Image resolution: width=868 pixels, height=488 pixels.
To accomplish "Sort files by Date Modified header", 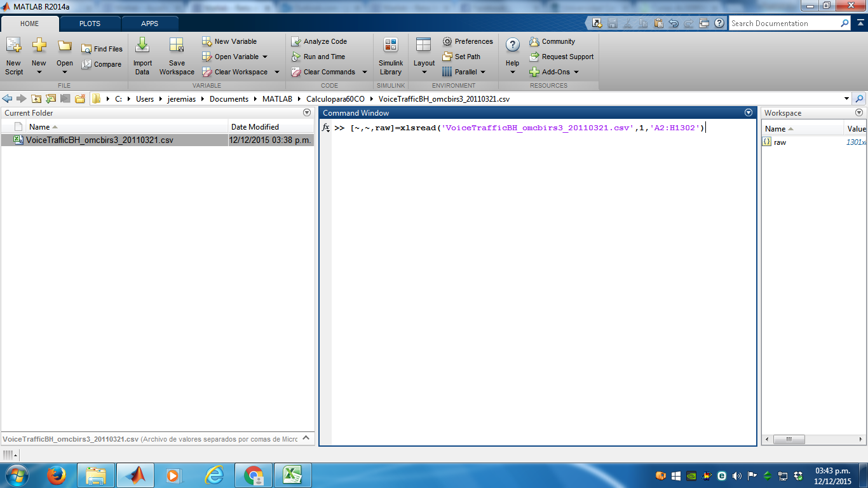I will coord(271,127).
